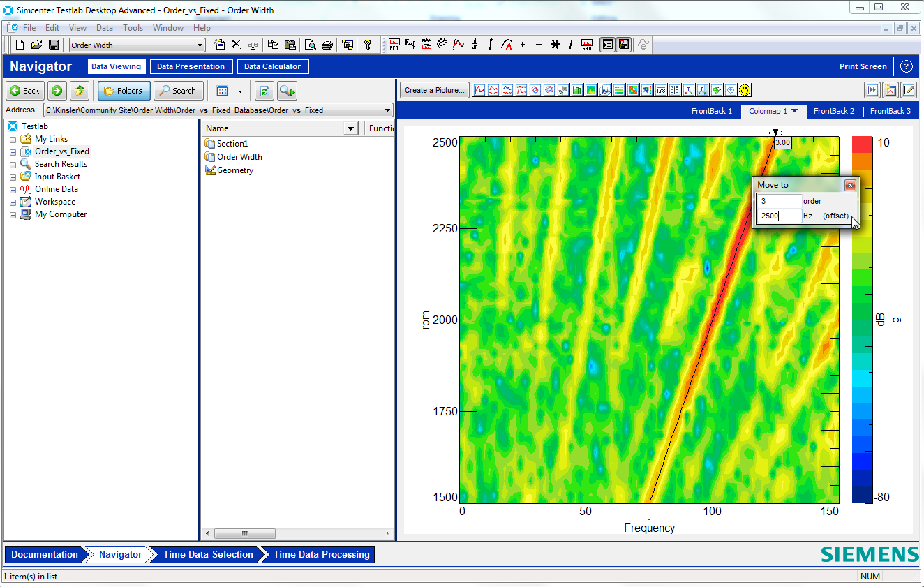Click the asterisk multiply icon
The image size is (924, 587).
coord(555,44)
